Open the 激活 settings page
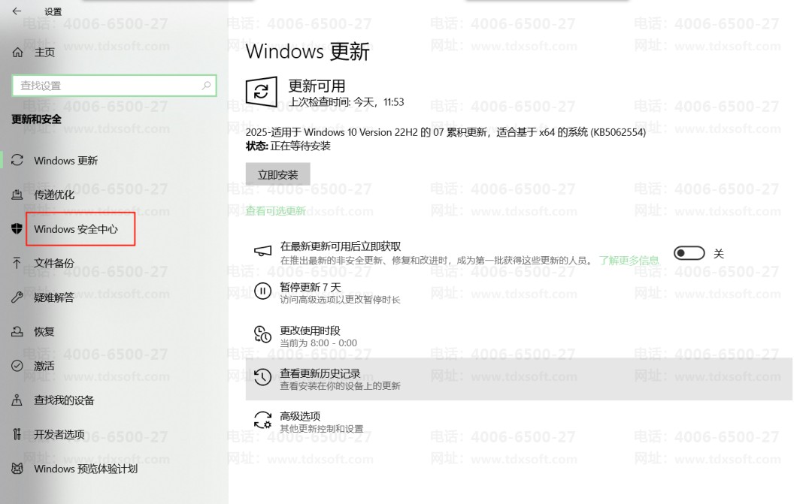Screen dimensions: 812x504 tap(44, 365)
